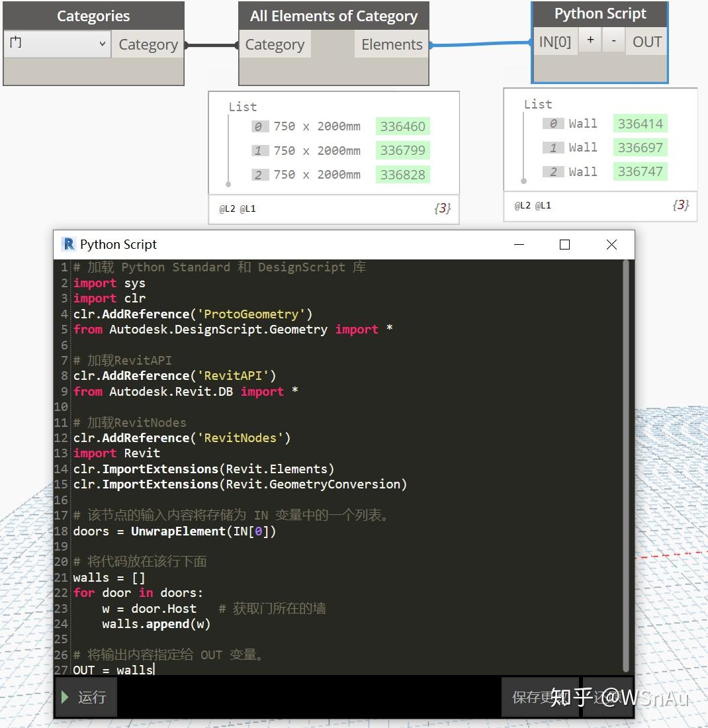Click the Category input port of All Elements of Category
This screenshot has height=728, width=708.
275,44
